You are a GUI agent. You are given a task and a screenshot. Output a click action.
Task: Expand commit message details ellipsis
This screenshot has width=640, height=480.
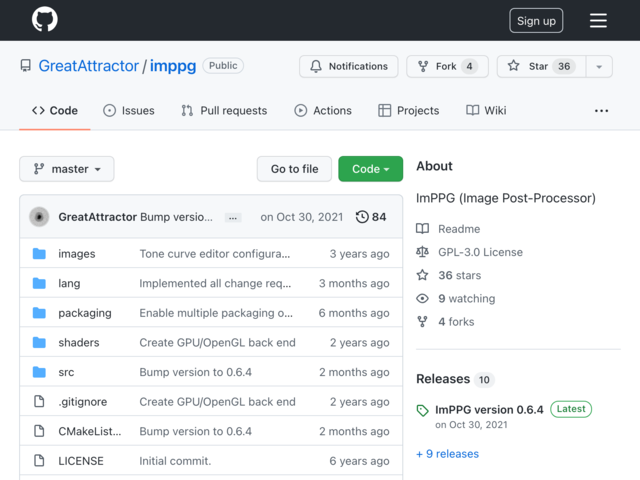click(x=233, y=218)
